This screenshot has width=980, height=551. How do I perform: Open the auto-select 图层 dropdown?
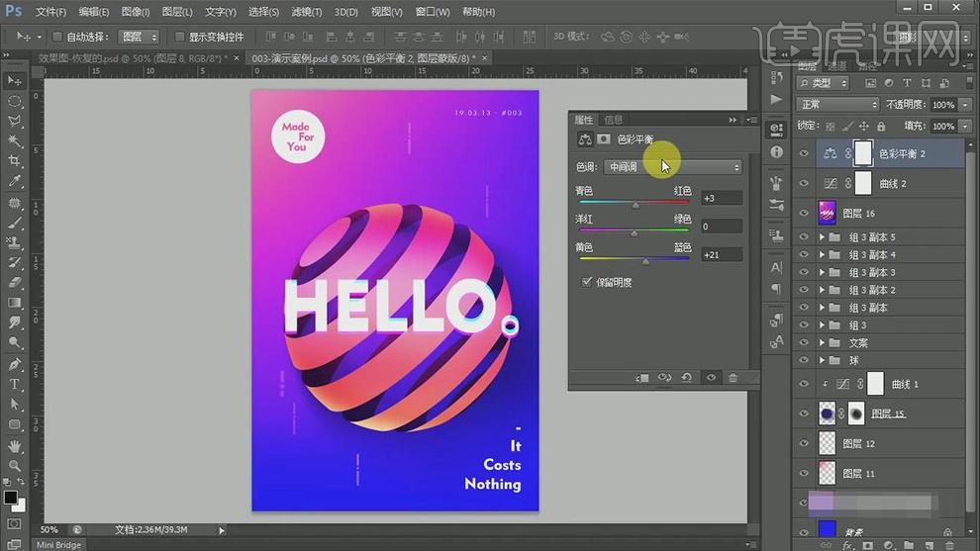pos(139,37)
